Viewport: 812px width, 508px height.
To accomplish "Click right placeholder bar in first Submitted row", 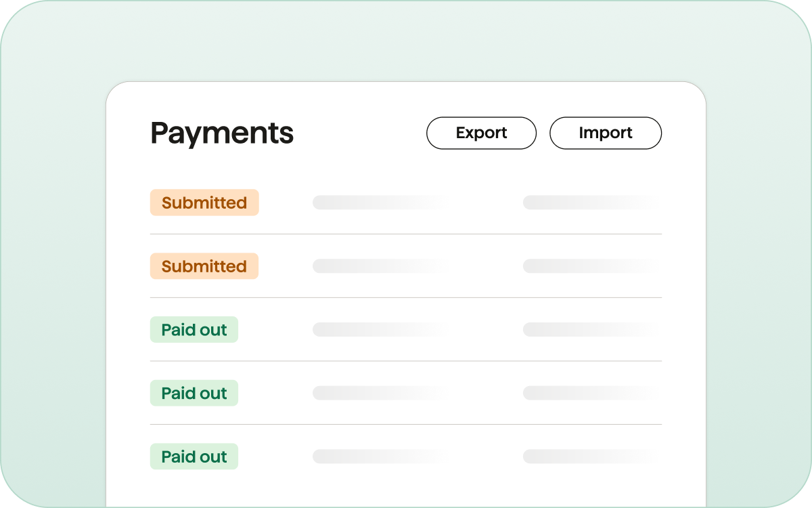I will tap(582, 203).
